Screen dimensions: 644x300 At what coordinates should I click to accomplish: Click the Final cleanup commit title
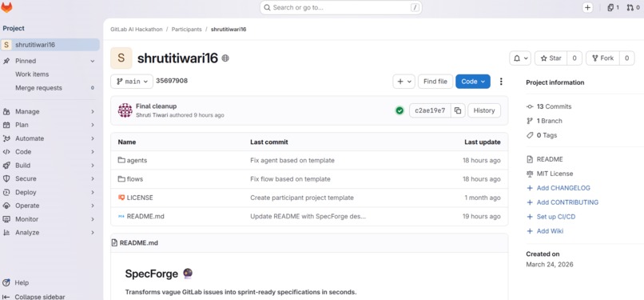[x=156, y=106]
